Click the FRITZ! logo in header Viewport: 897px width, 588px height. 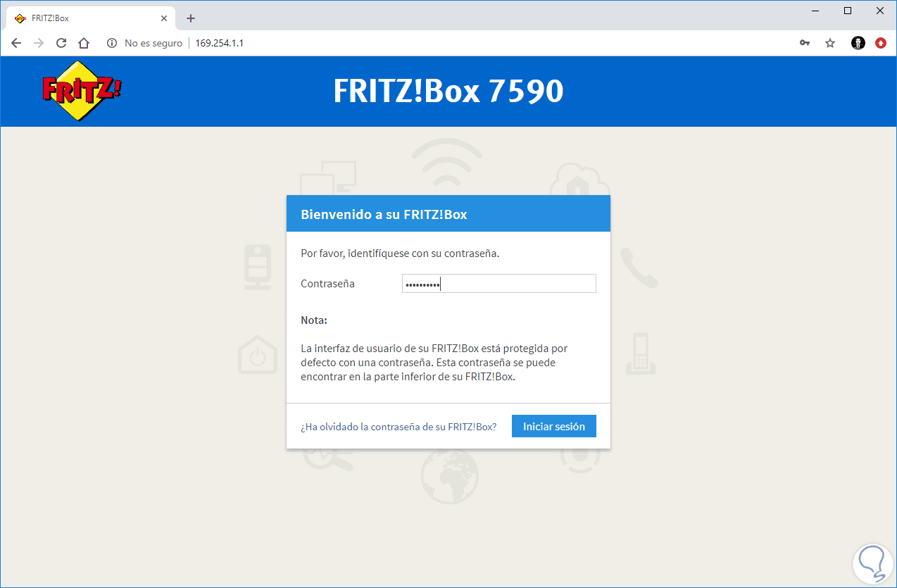[81, 90]
